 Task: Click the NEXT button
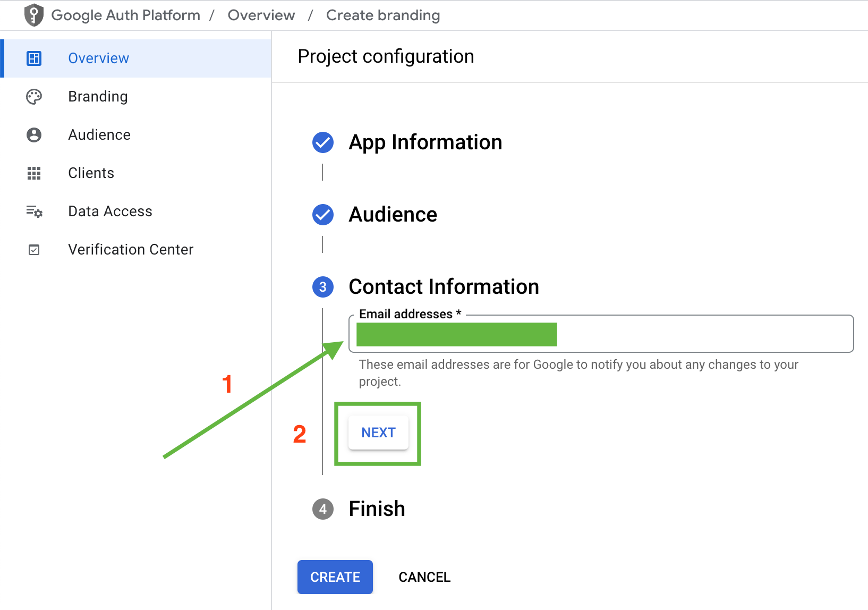[378, 433]
